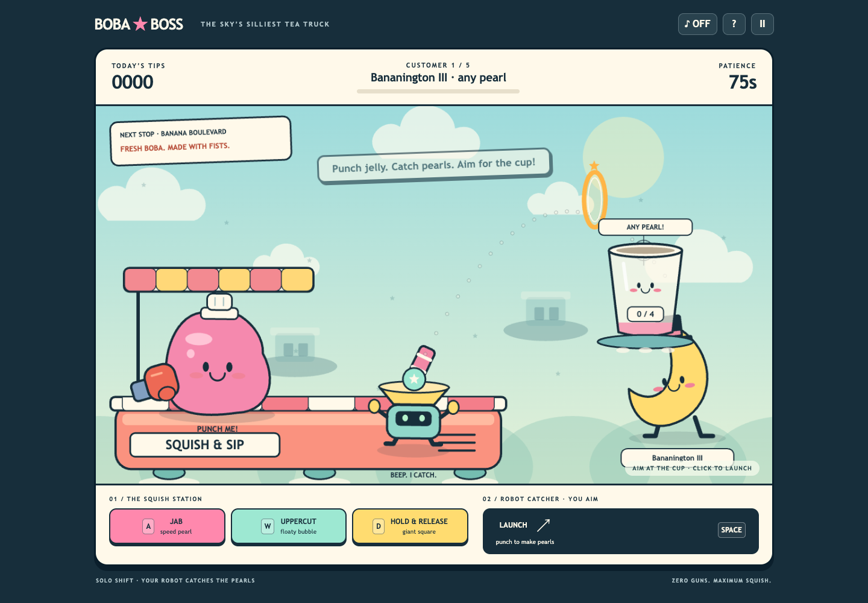
Task: Open the question mark help button
Action: [x=734, y=24]
